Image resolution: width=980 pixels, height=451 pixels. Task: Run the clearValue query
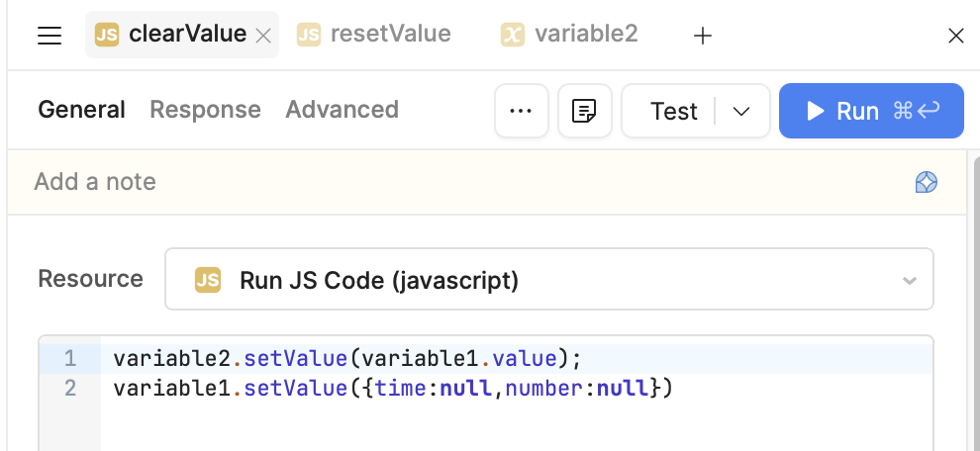(x=871, y=111)
